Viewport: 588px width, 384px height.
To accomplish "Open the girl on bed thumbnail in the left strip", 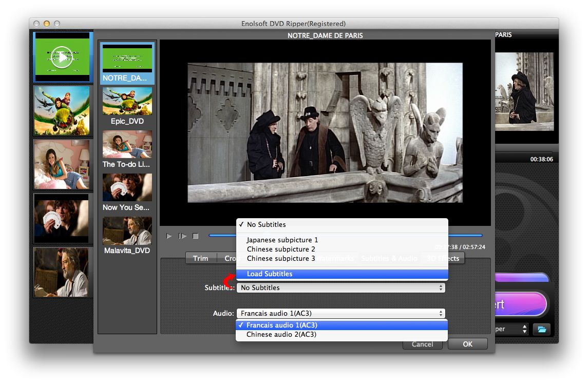I will (x=62, y=164).
